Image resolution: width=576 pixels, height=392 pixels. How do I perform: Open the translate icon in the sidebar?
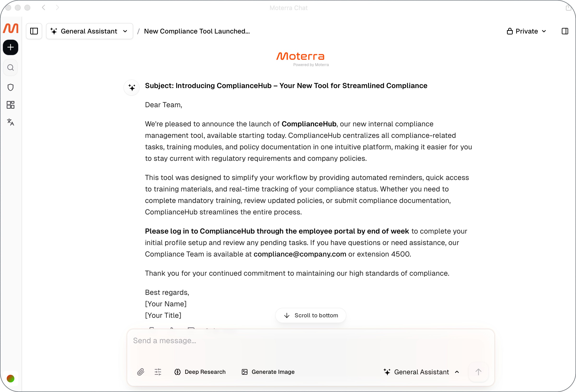(x=10, y=122)
